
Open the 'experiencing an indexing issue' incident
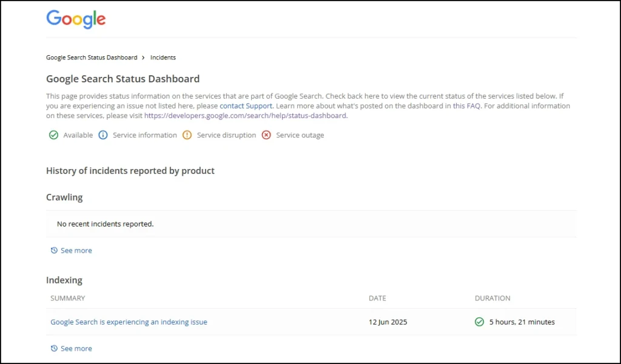click(x=129, y=322)
